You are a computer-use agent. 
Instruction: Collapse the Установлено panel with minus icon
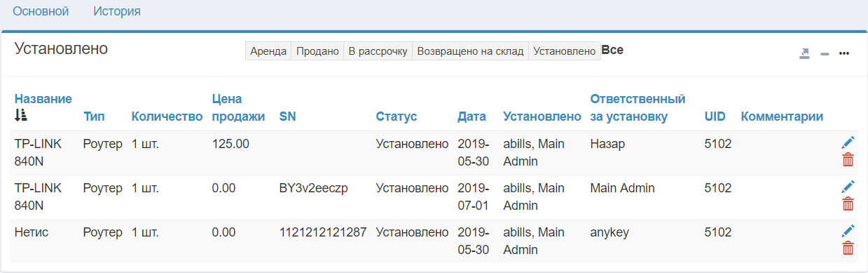coord(825,54)
